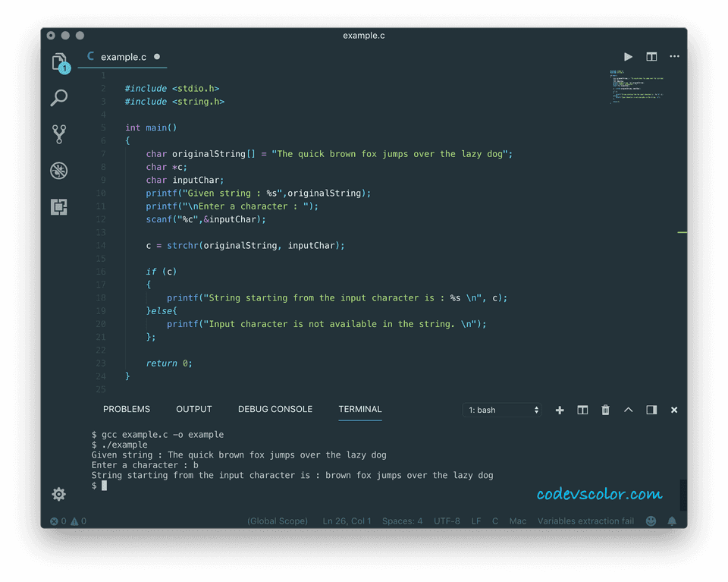The width and height of the screenshot is (728, 582).
Task: Open the editor more actions menu
Action: point(674,56)
